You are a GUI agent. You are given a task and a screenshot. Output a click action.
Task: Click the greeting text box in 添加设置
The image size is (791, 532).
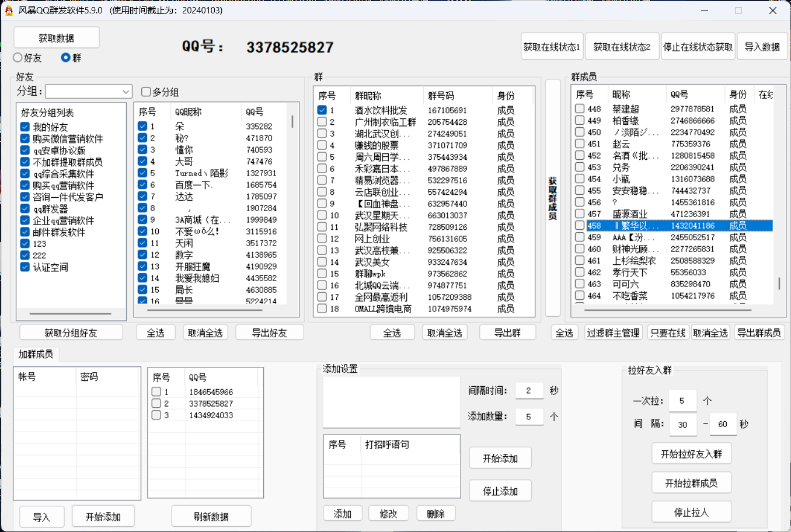point(391,402)
